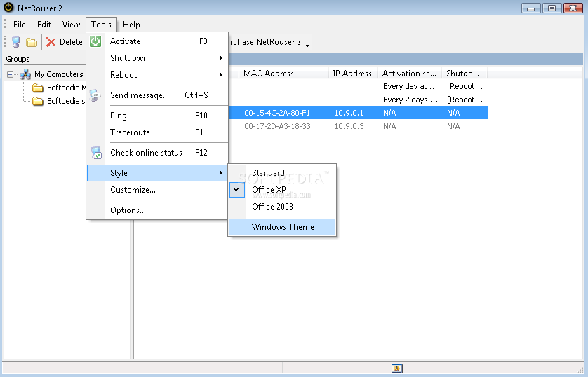Click the status bar icon at bottom
This screenshot has width=588, height=377.
(396, 369)
